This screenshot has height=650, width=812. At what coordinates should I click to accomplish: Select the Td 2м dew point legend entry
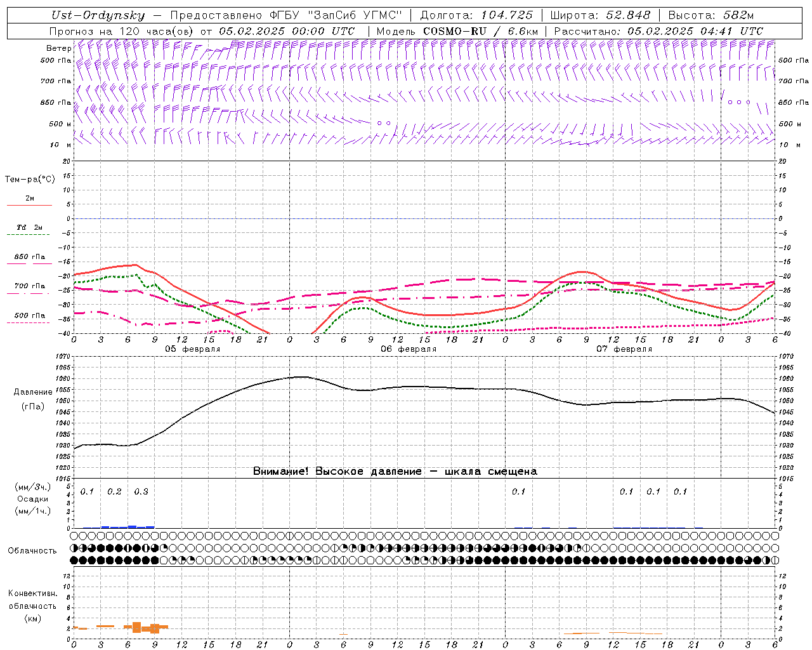click(x=29, y=227)
